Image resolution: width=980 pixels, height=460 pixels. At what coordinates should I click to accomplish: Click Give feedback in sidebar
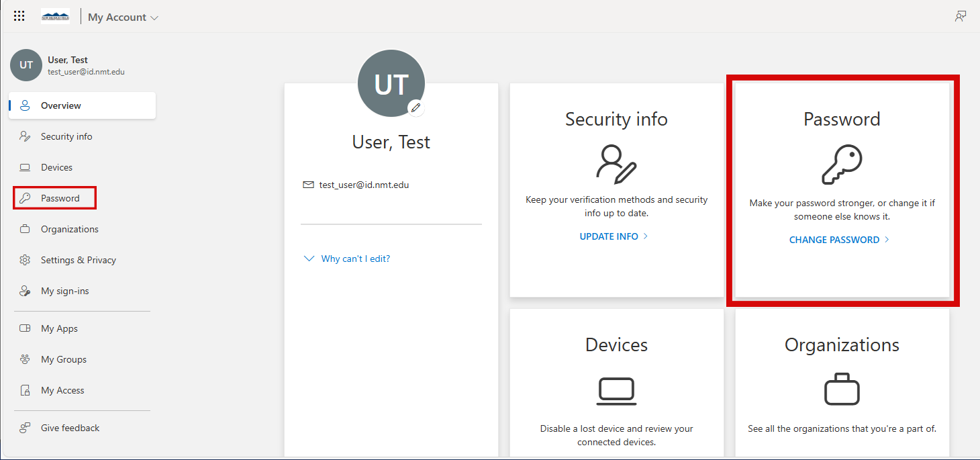coord(70,428)
